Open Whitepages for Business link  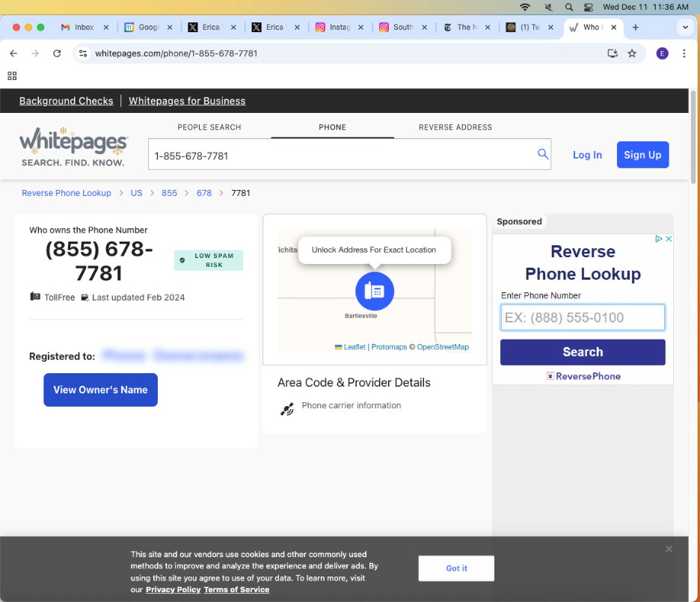pos(187,101)
